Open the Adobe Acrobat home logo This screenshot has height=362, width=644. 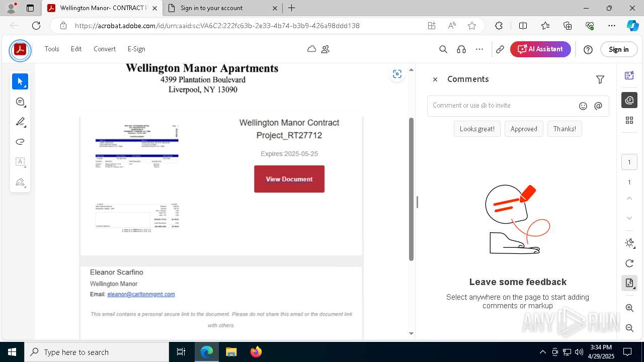(x=20, y=50)
